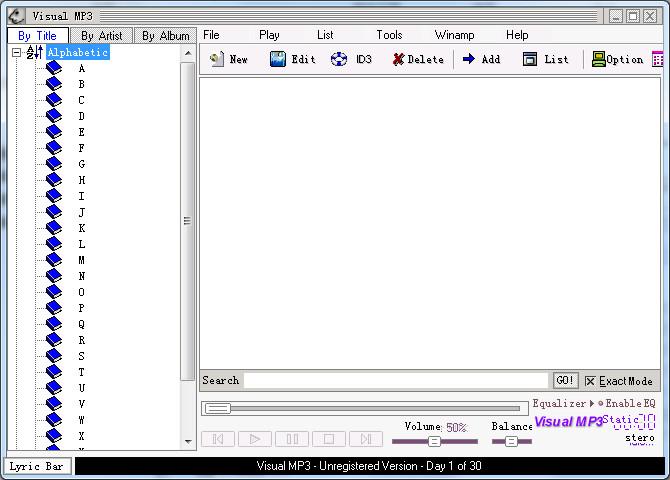
Task: Select the book icon for letter P
Action: [x=54, y=307]
